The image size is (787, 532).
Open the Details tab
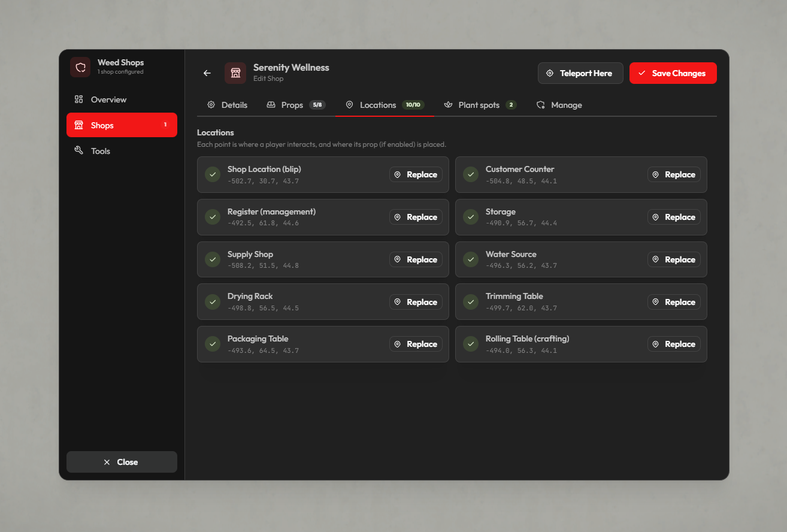(x=227, y=105)
